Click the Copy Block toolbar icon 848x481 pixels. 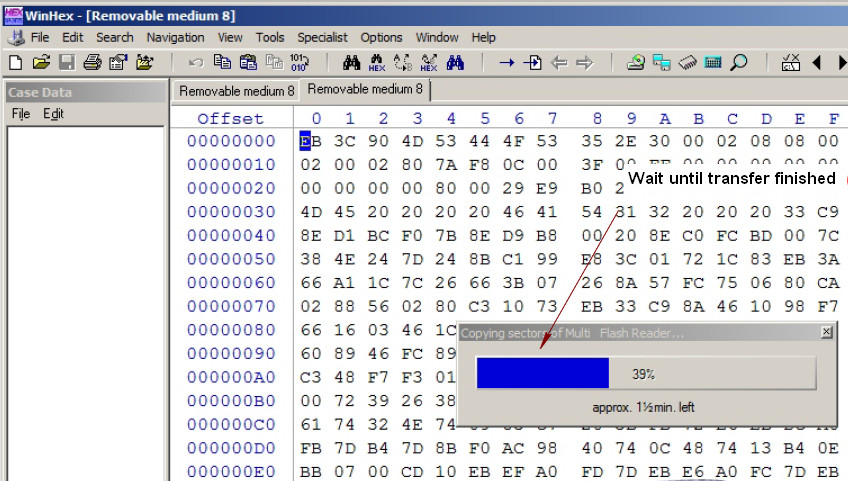click(222, 63)
